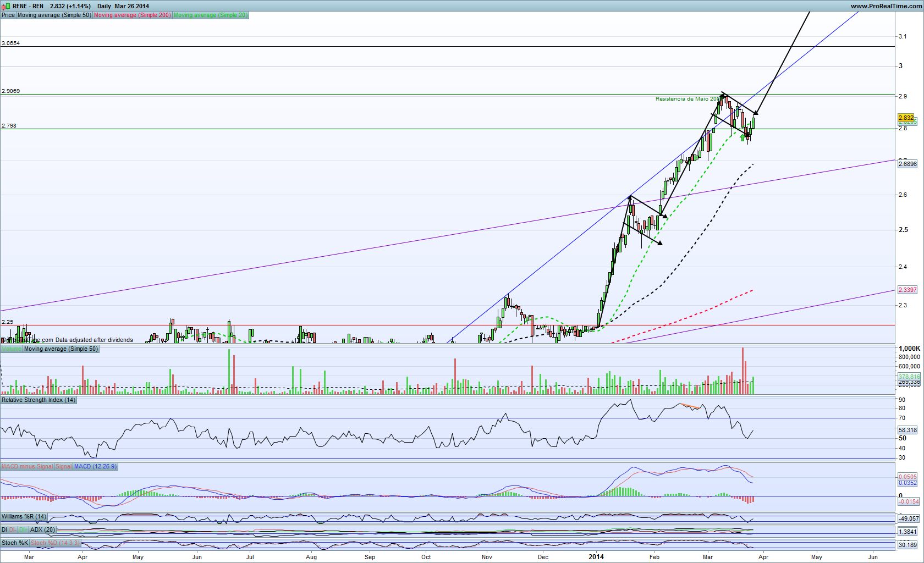Click the MACD (12 26 9) label
Viewport: 924px width, 563px height.
(96, 467)
